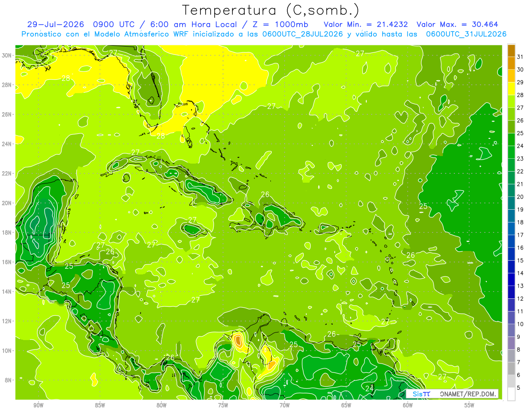Select the valid-until time "0600UTC_31JUL2026"

pos(466,34)
